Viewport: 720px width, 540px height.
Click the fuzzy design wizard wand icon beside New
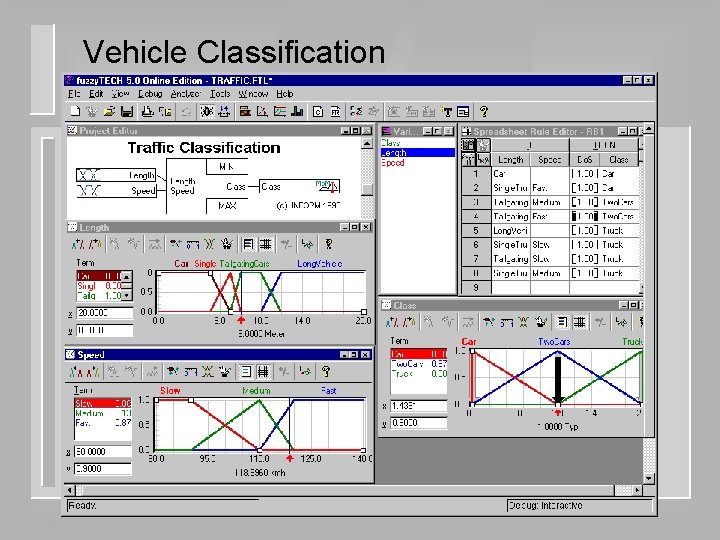click(92, 111)
